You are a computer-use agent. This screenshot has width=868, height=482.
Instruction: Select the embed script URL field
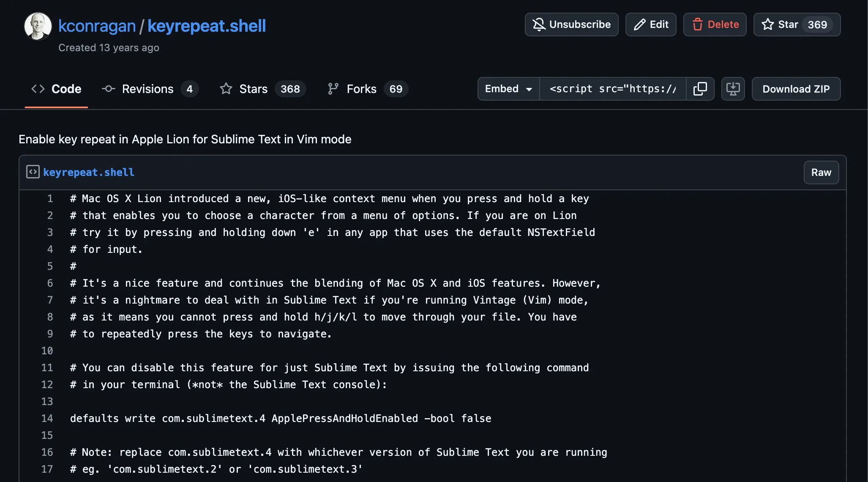pos(613,89)
